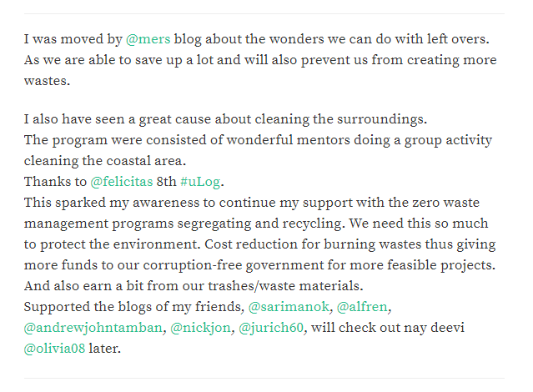Open the @felicitas mention link
The image size is (533, 392).
(121, 182)
